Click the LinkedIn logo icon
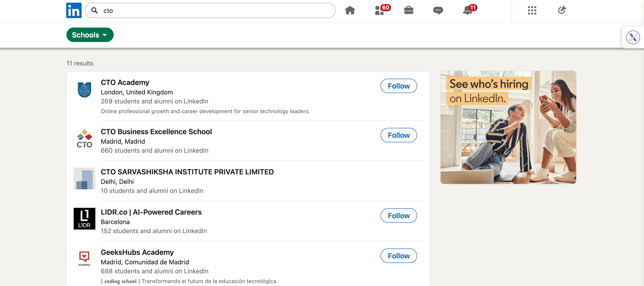This screenshot has width=644, height=286. click(x=74, y=10)
